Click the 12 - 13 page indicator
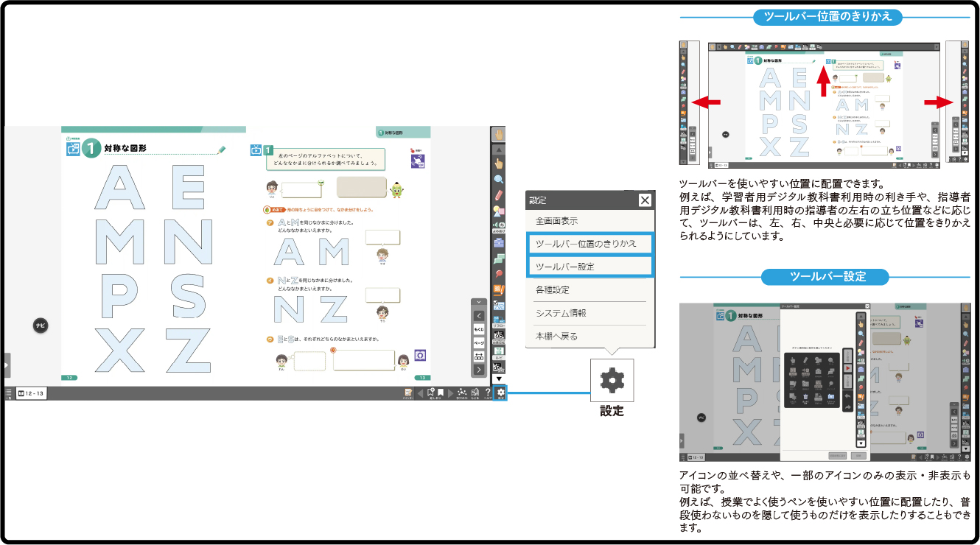Image resolution: width=980 pixels, height=545 pixels. (x=31, y=394)
